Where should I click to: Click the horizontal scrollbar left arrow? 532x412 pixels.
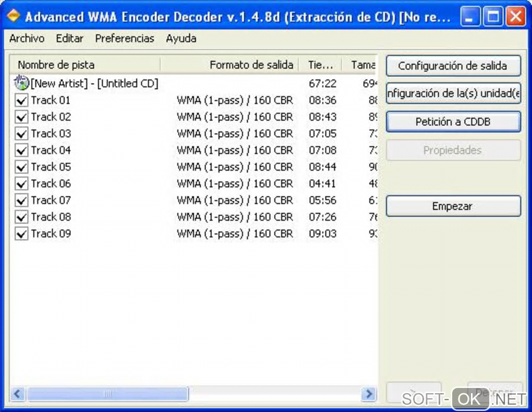point(18,394)
